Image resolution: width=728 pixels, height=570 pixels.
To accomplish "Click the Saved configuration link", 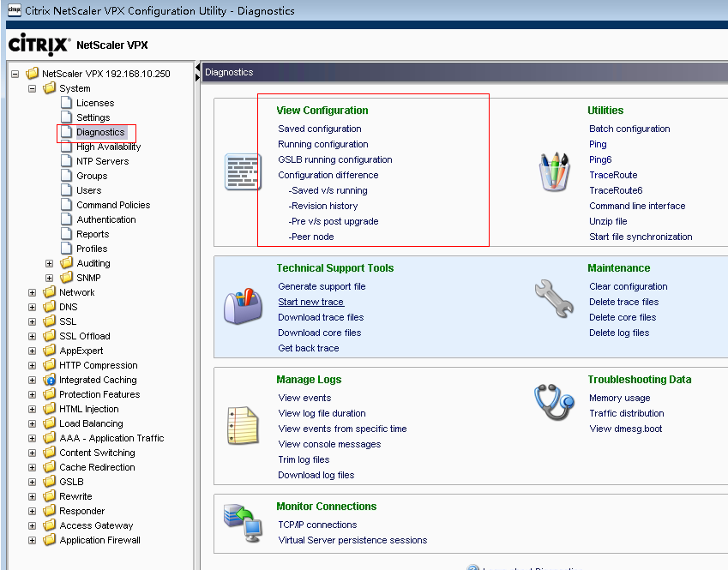I will (x=320, y=129).
